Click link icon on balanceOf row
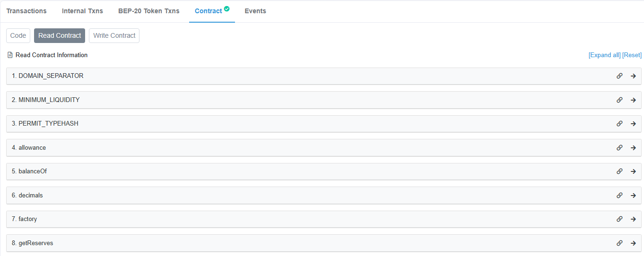Viewport: 644px width, 256px height. [x=619, y=171]
